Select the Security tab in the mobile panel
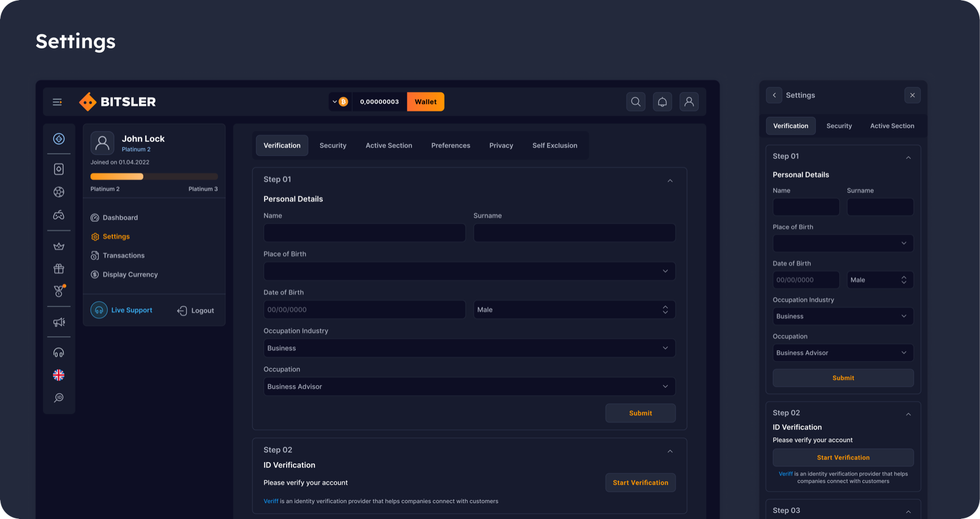 point(839,126)
